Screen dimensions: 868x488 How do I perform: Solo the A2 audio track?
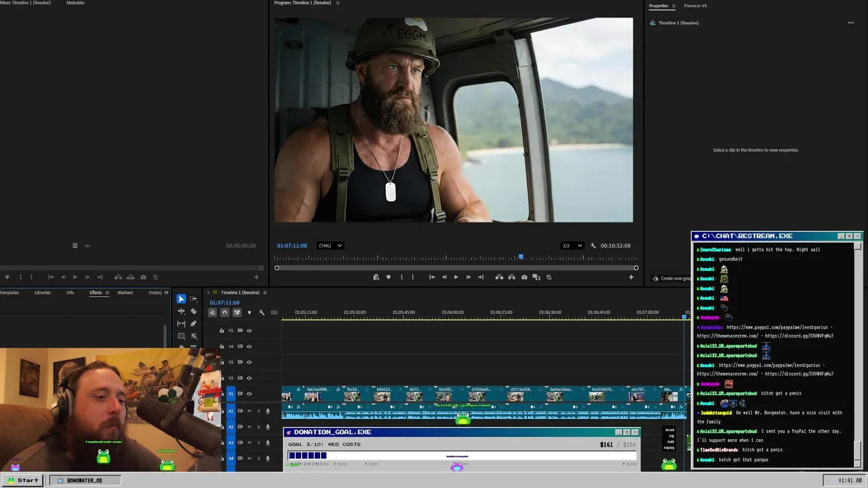click(x=258, y=426)
